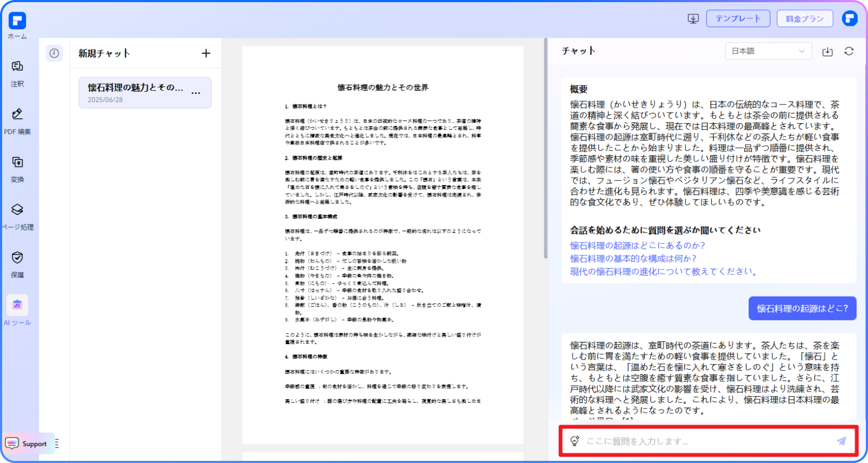Select the 懐石料理の魅力とその… chat entry
The image size is (868, 463).
pos(145,93)
